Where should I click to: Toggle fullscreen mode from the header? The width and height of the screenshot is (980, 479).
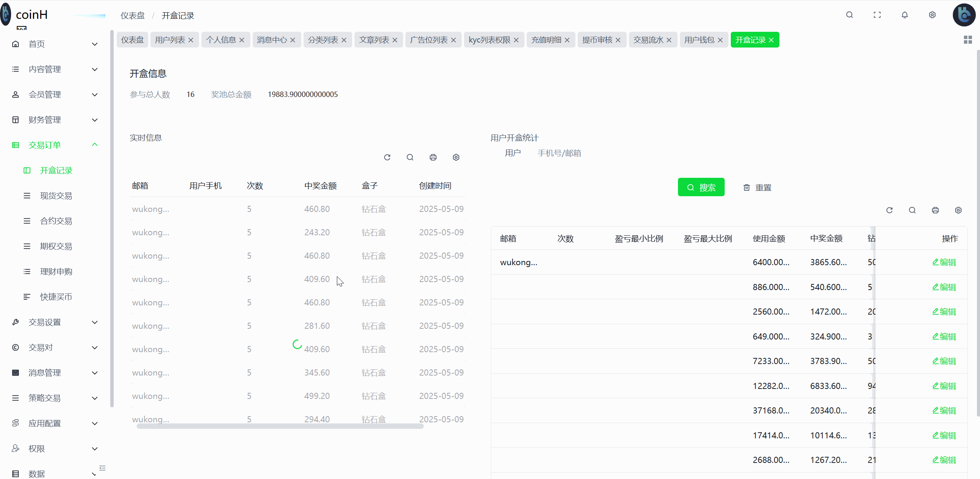pos(877,15)
